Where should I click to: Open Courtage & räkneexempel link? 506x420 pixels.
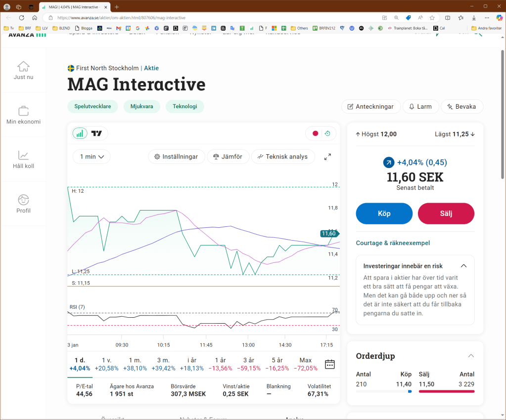click(x=393, y=243)
